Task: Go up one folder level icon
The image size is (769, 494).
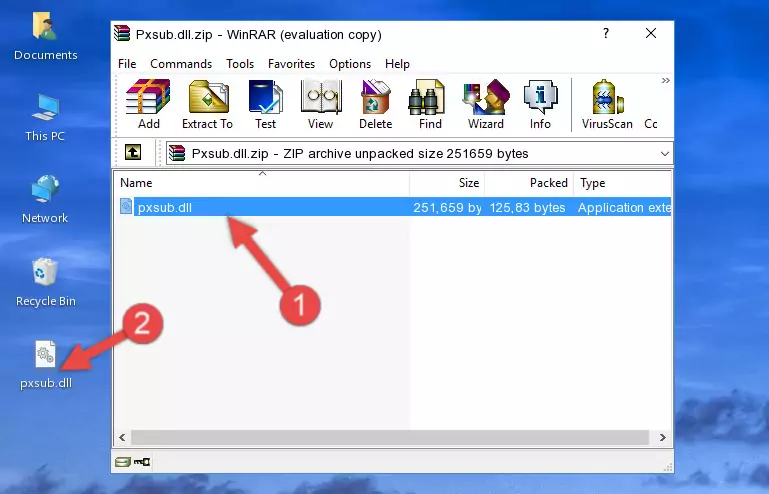Action: pos(133,153)
